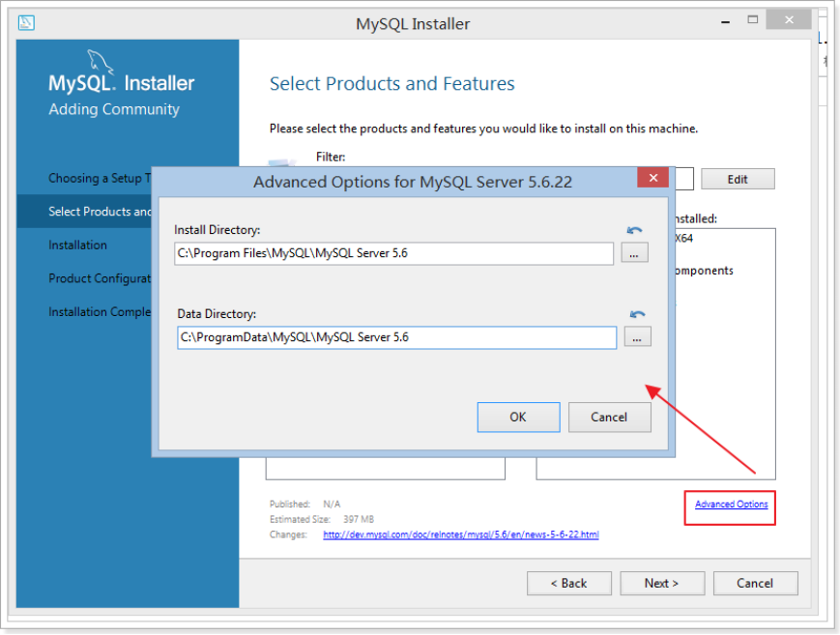Click the 'Select Products and Features' heading
This screenshot has height=635, width=840.
(x=392, y=83)
